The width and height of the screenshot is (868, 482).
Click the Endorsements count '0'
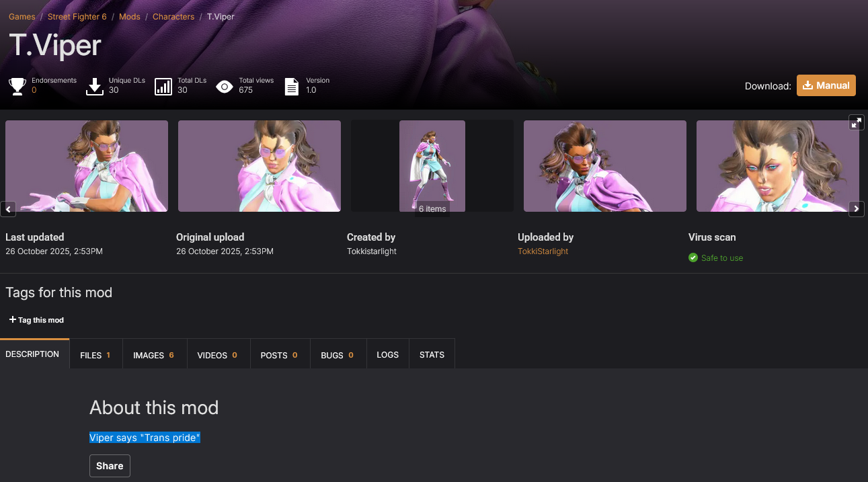pyautogui.click(x=34, y=90)
